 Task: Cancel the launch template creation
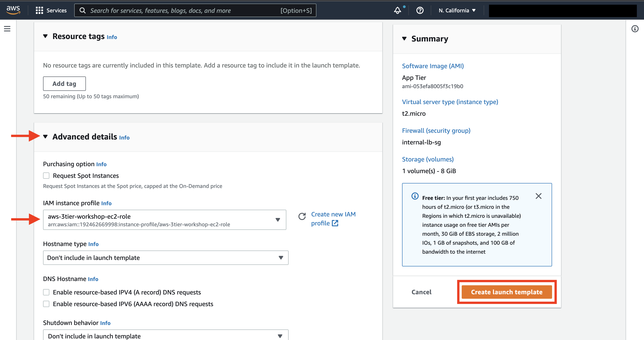[x=421, y=292]
